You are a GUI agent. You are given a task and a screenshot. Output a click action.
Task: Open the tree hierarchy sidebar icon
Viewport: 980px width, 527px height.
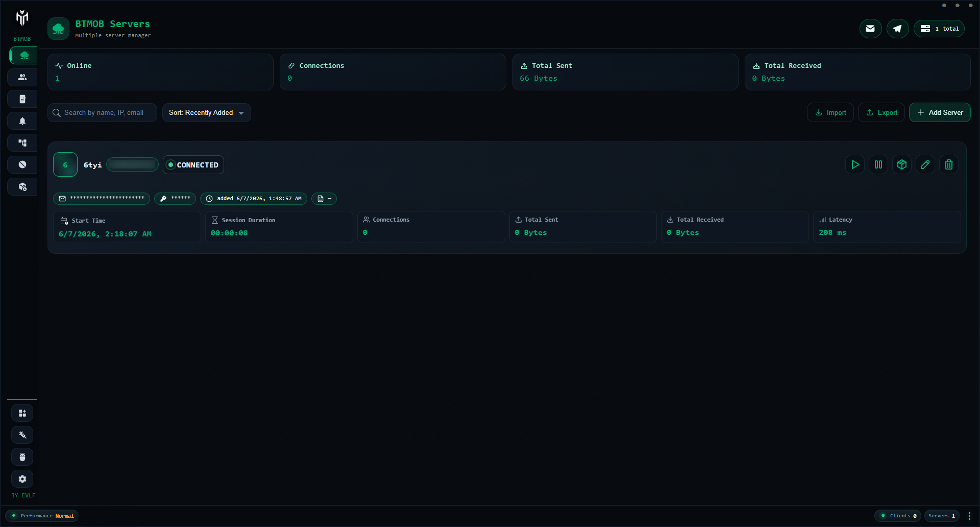22,143
